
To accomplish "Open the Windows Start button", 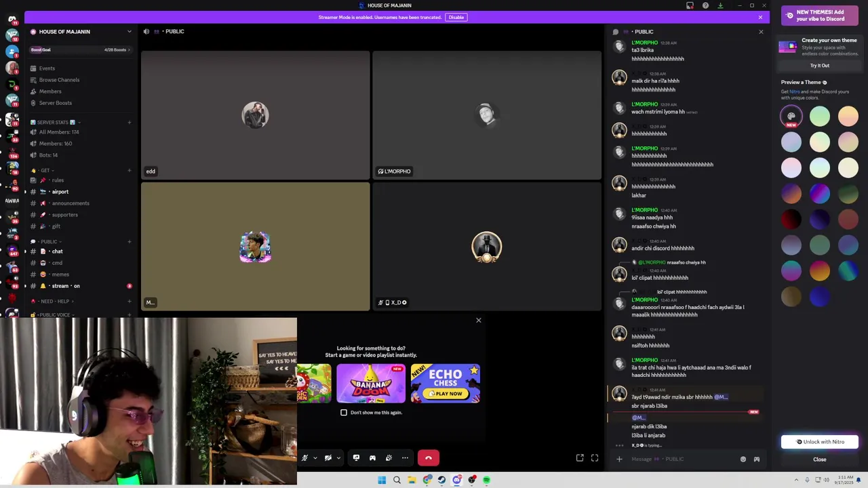I will (382, 480).
